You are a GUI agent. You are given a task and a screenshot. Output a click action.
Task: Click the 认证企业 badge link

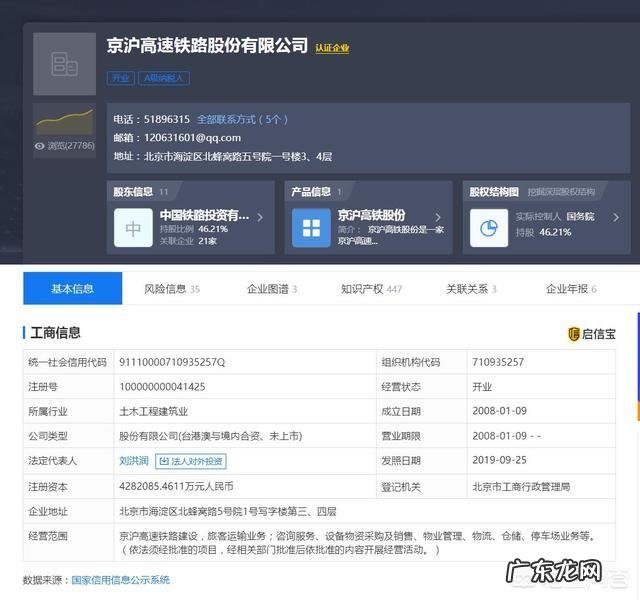point(332,48)
